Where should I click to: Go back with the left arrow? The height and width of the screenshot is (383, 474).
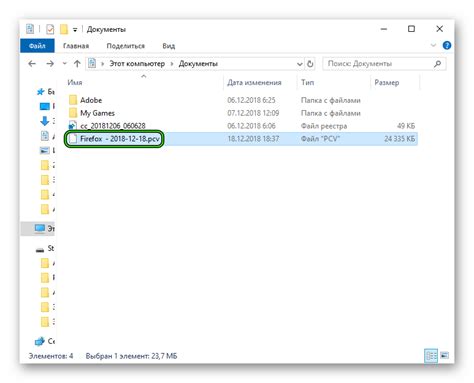coord(32,63)
